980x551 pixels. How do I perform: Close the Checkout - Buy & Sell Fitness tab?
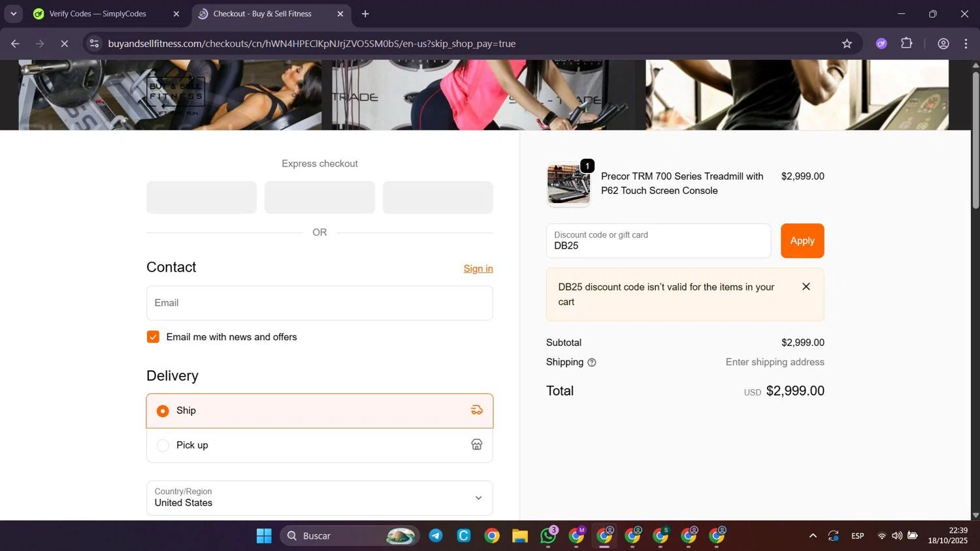coord(340,14)
